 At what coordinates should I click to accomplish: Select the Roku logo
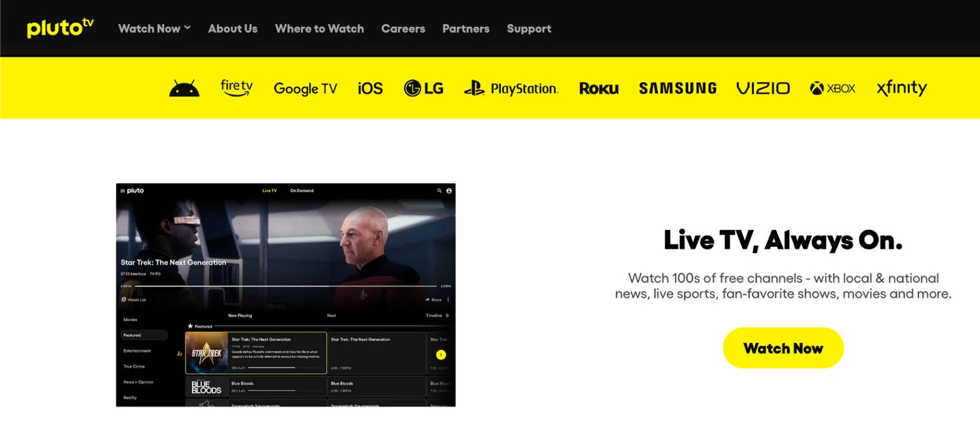point(598,88)
